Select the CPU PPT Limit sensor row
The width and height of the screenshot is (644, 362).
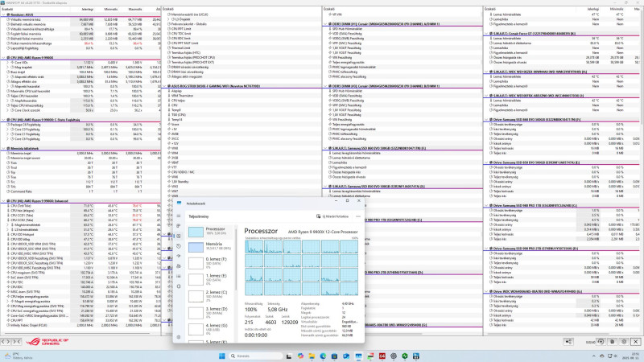point(181,29)
